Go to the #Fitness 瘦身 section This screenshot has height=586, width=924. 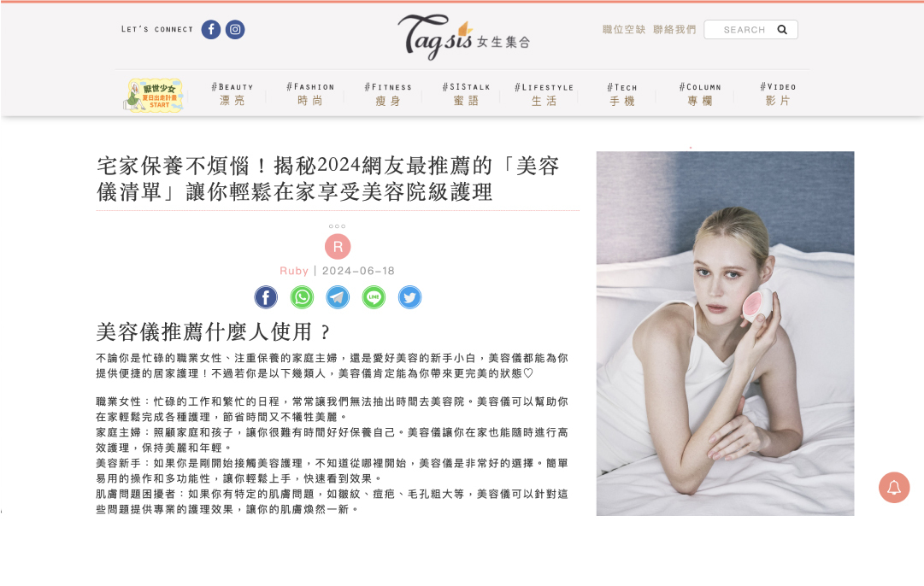pyautogui.click(x=388, y=94)
